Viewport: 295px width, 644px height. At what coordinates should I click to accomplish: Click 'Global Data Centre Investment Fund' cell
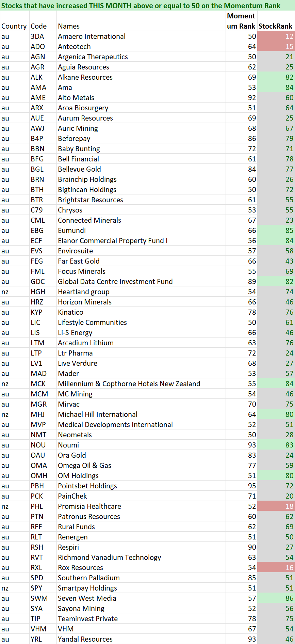pyautogui.click(x=141, y=281)
